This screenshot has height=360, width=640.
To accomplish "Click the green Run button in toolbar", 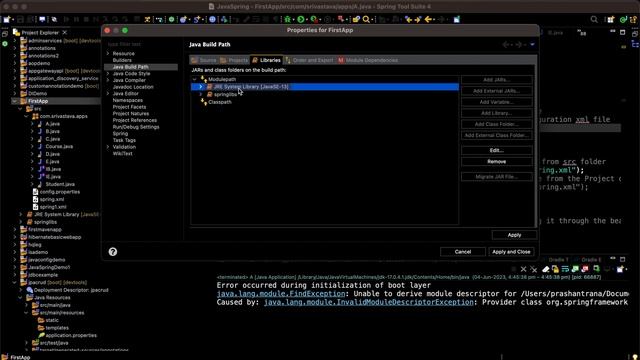I will tap(301, 19).
